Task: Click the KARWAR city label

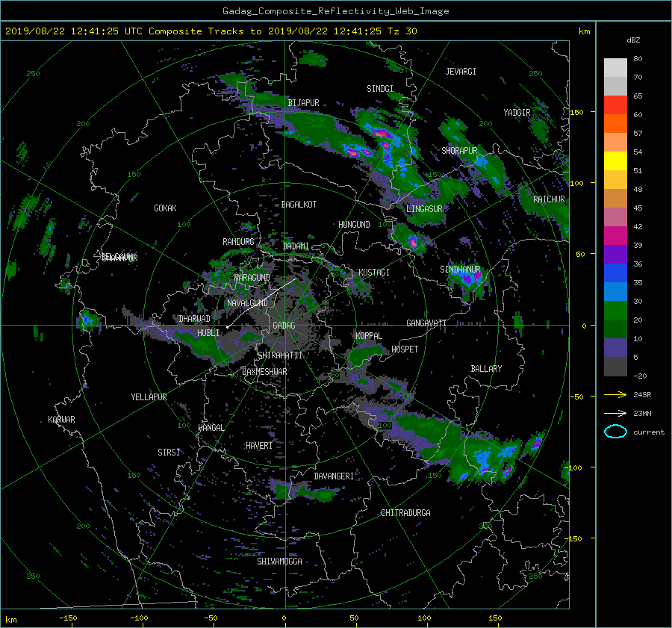Action: 61,420
